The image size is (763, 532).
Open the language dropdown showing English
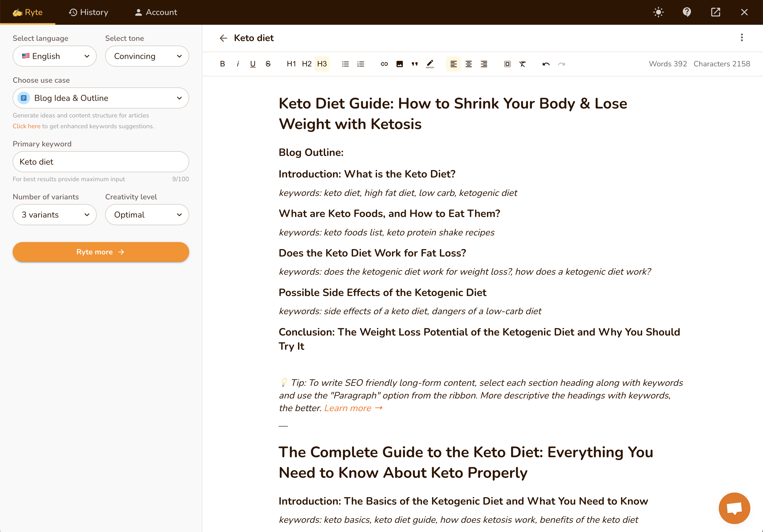(x=55, y=56)
